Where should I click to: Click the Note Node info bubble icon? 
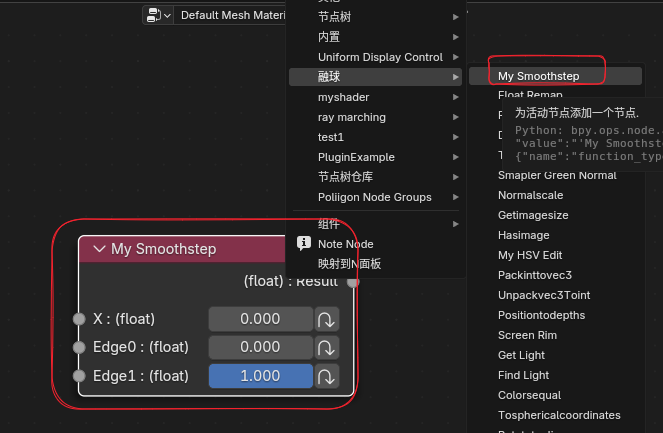pyautogui.click(x=304, y=243)
